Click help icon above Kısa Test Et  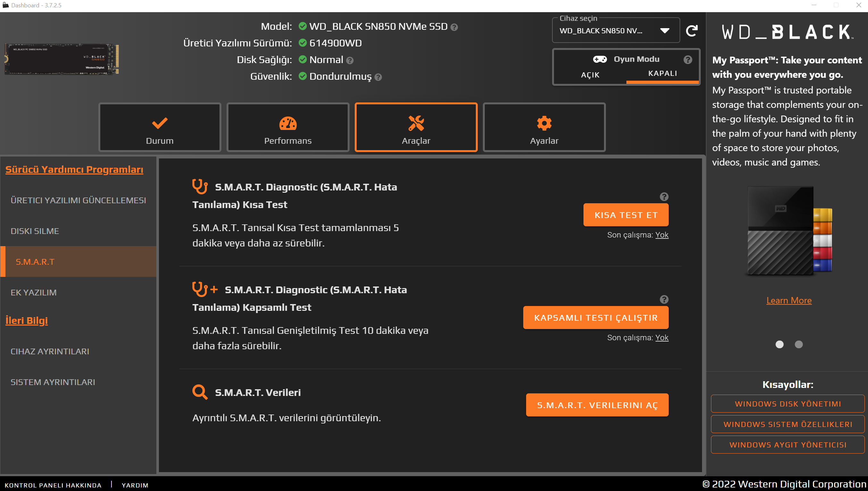click(x=664, y=197)
